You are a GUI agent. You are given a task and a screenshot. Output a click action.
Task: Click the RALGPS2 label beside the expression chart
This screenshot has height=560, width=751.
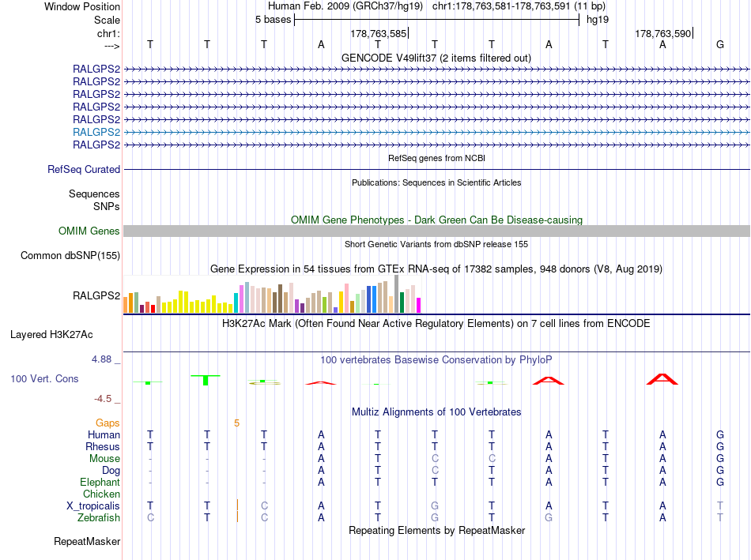coord(96,295)
